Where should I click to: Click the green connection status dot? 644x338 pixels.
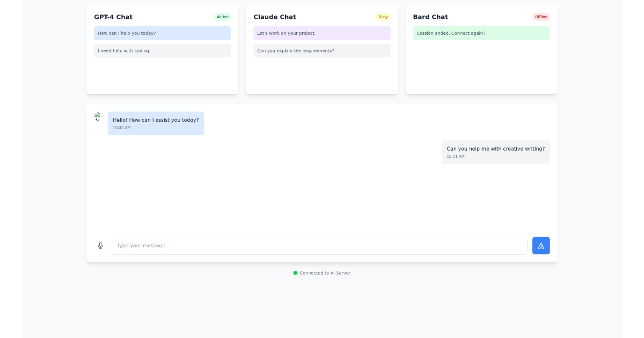coord(295,273)
